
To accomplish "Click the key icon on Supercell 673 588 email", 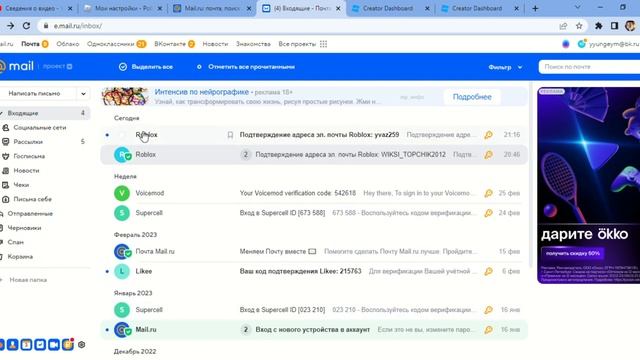I will (488, 213).
